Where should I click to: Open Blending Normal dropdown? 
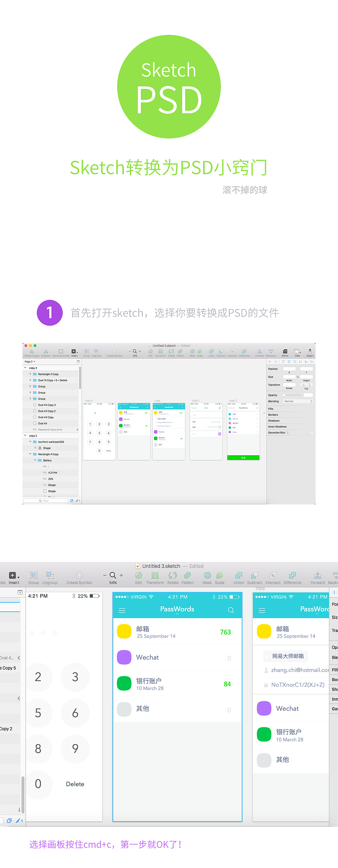pyautogui.click(x=298, y=401)
